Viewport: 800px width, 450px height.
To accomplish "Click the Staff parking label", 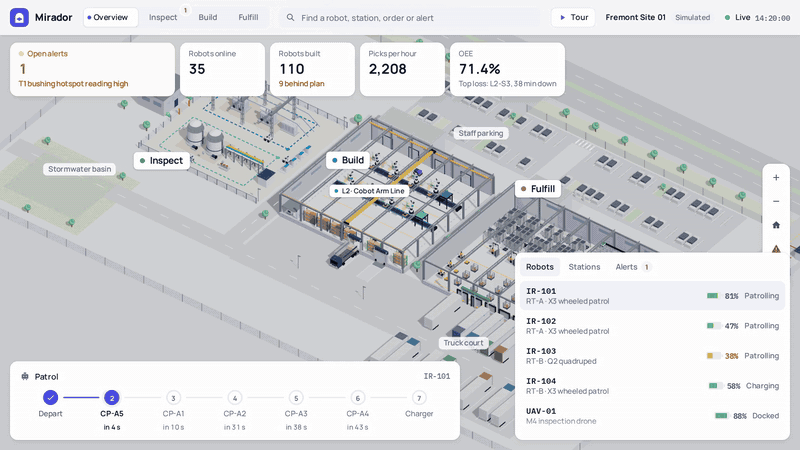I will 481,133.
